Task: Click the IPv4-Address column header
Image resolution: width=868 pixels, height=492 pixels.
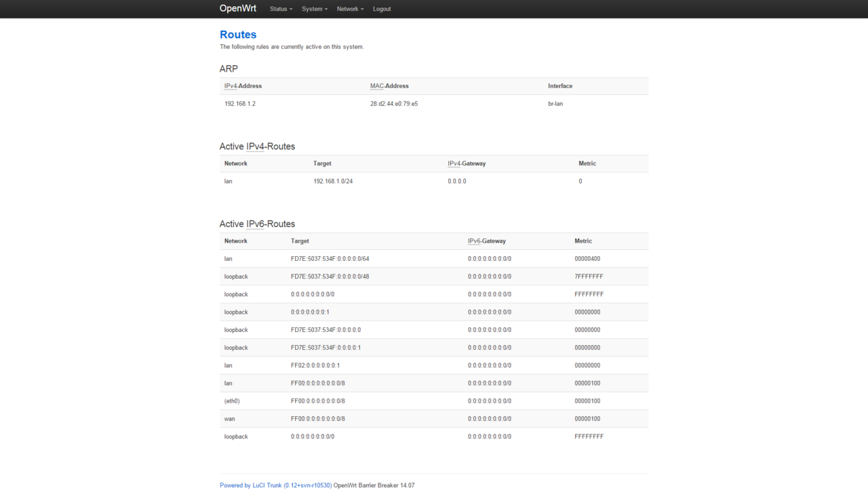Action: coord(243,86)
